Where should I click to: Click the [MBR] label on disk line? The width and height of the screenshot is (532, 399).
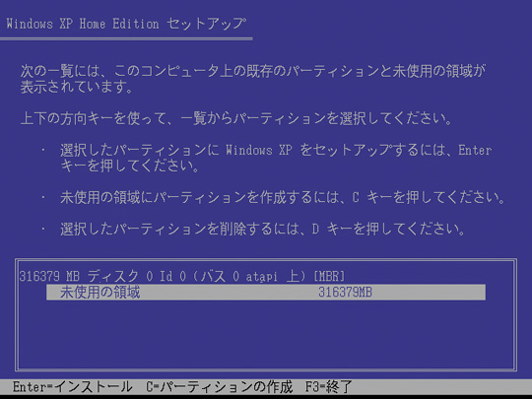329,276
